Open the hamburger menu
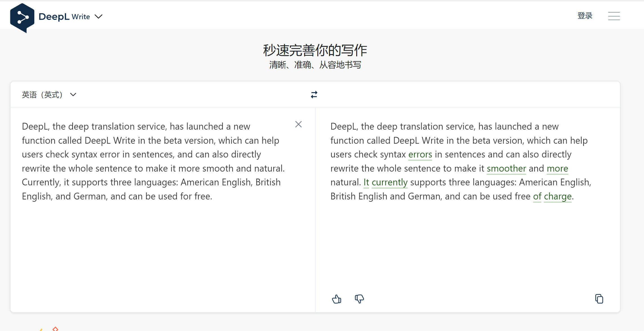The height and width of the screenshot is (331, 644). pos(614,16)
